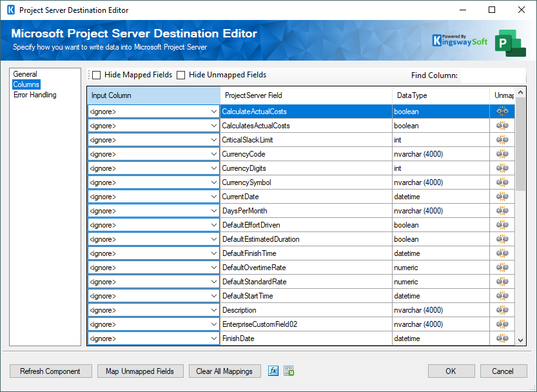Image resolution: width=537 pixels, height=392 pixels.
Task: Click the scrollbar up arrow
Action: tap(521, 92)
